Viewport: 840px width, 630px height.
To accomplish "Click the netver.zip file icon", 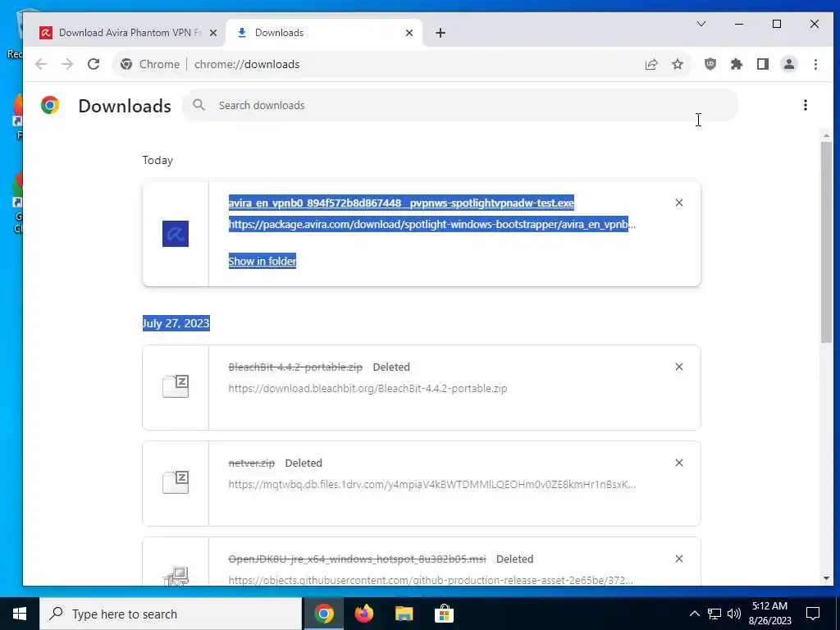I will coord(176,482).
